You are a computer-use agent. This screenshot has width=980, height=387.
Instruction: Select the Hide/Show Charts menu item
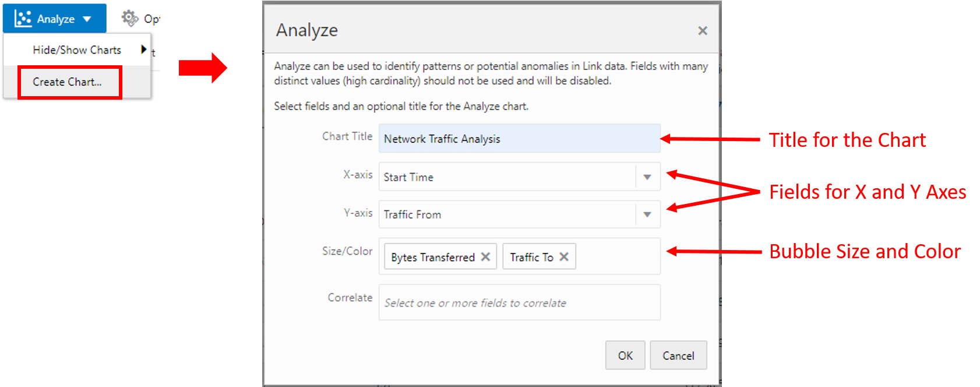click(77, 50)
